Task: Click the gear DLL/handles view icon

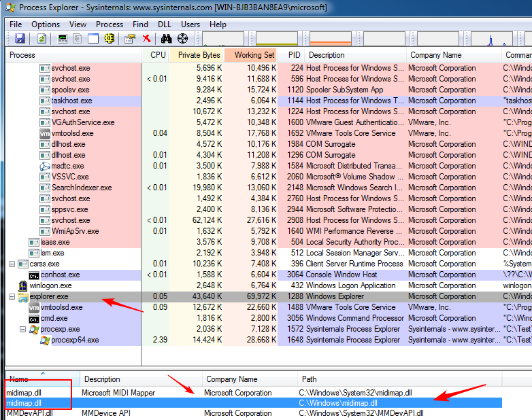Action: coord(110,39)
